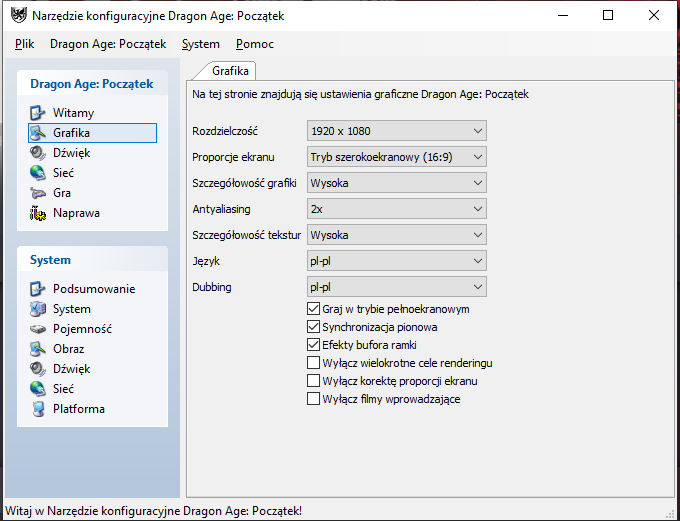Select Obraz text in System section
Viewport: 680px width, 521px height.
[x=69, y=349]
